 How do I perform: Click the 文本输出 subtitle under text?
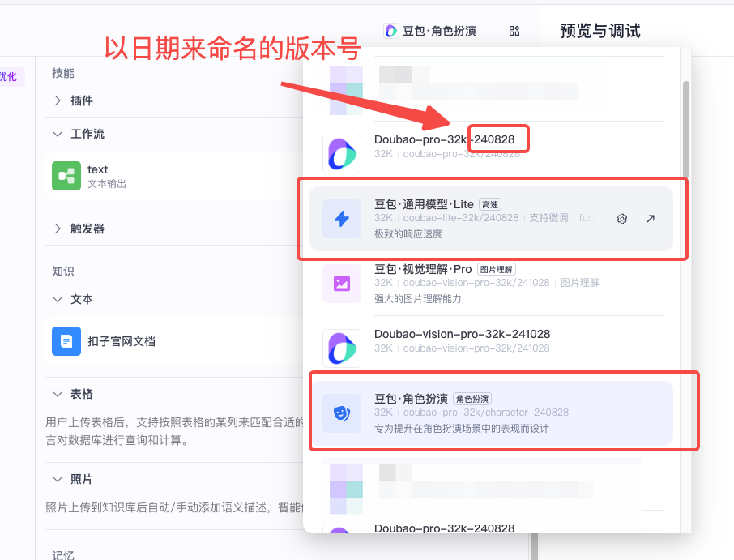click(x=107, y=183)
